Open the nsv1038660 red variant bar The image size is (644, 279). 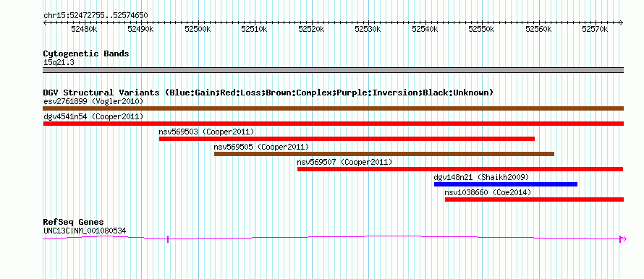pos(534,199)
